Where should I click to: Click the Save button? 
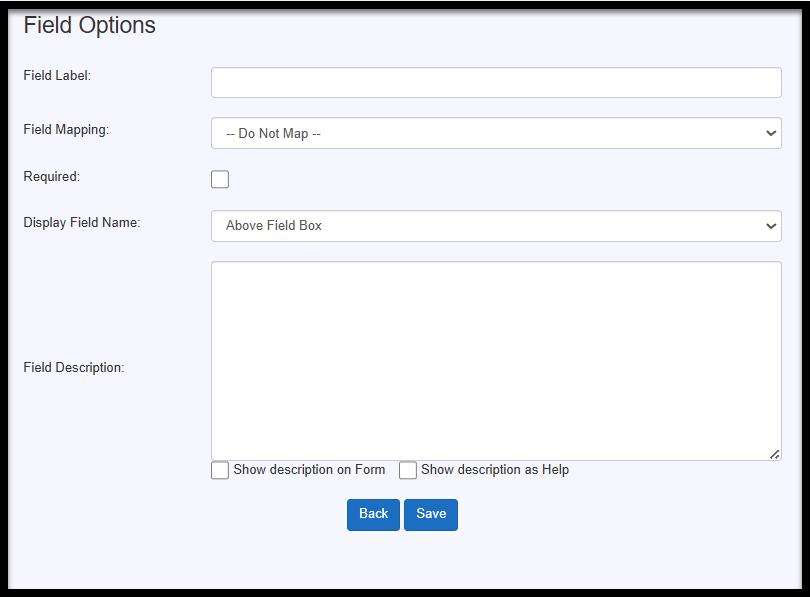431,514
